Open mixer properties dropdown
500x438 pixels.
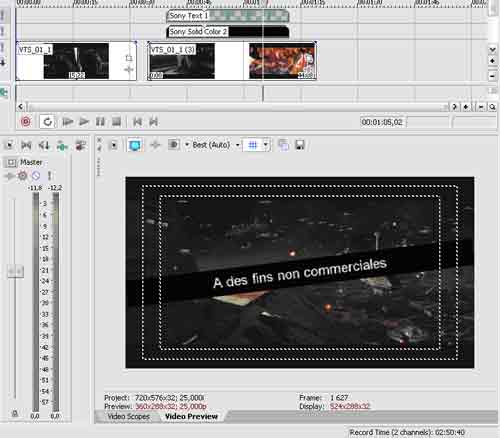tap(9, 145)
